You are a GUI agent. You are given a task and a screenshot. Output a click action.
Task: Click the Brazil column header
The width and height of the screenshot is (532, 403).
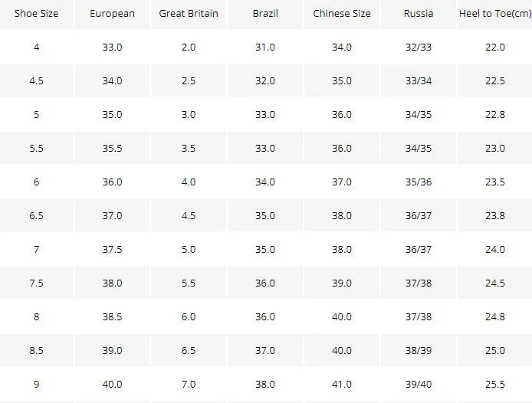click(x=265, y=14)
